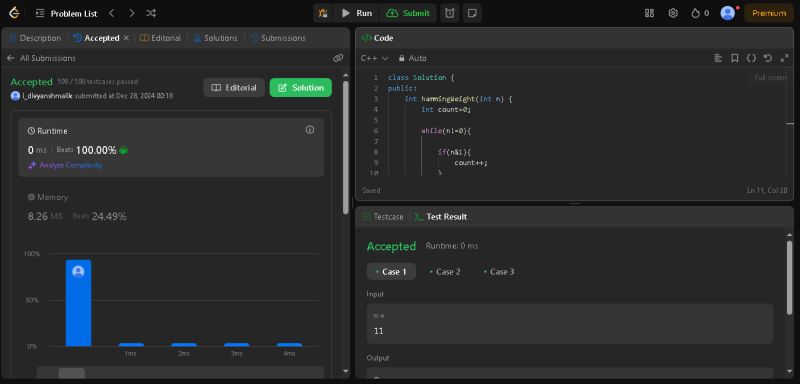Switch to the Editorial tab
Image resolution: width=800 pixels, height=384 pixels.
(x=160, y=38)
